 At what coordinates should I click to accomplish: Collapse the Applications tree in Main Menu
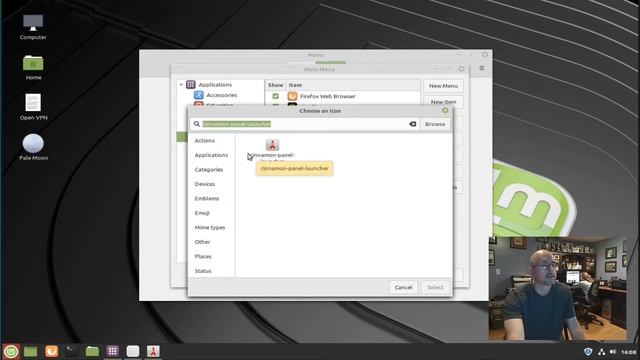tap(181, 84)
